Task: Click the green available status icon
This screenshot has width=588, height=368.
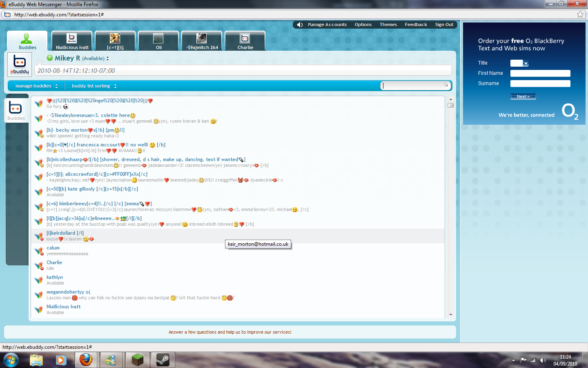Action: [50, 58]
